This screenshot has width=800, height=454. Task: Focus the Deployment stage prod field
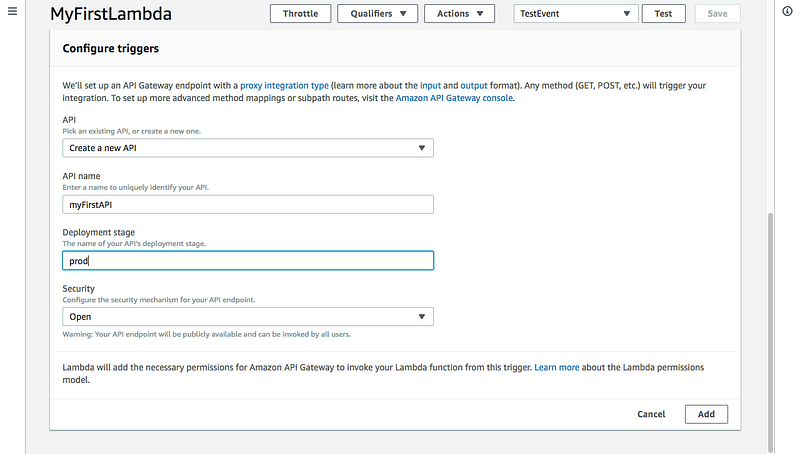(x=248, y=261)
